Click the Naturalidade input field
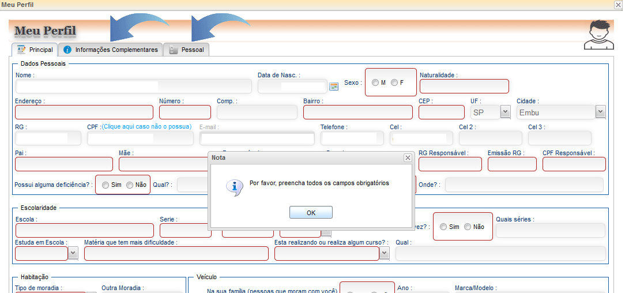The width and height of the screenshot is (644, 293). 464,87
